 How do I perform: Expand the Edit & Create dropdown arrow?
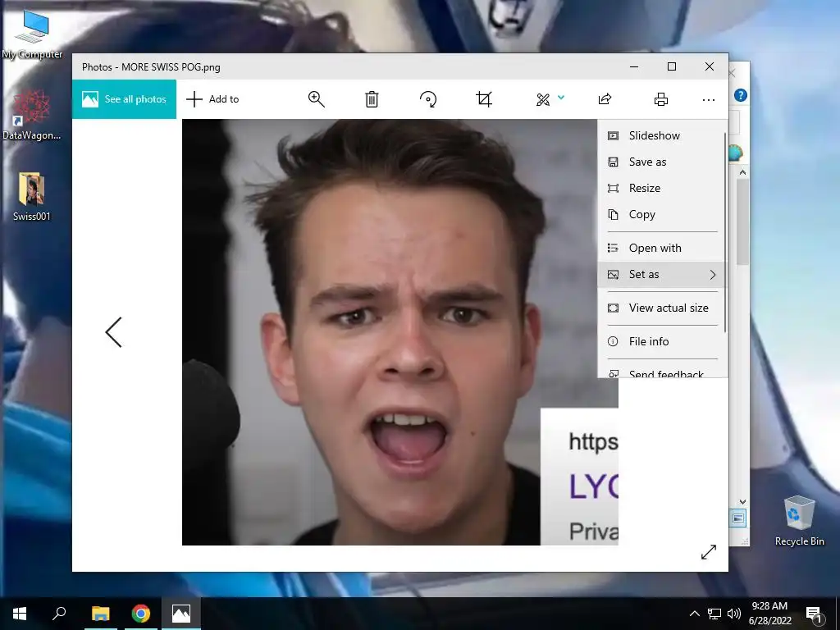561,98
